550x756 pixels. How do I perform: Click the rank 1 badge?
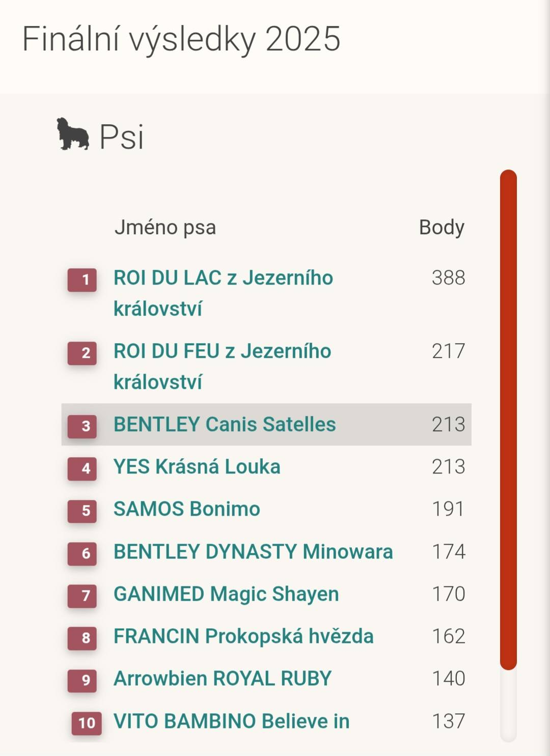(x=82, y=280)
